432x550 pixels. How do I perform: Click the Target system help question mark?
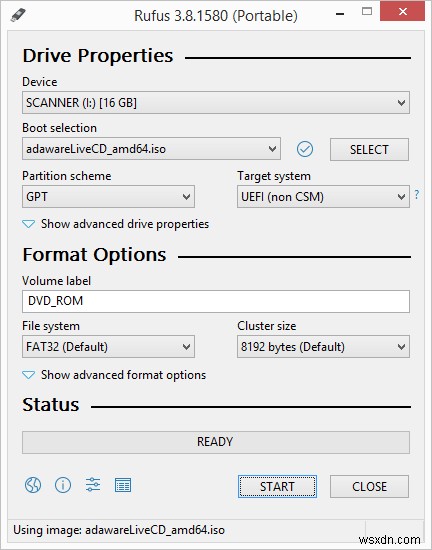417,194
